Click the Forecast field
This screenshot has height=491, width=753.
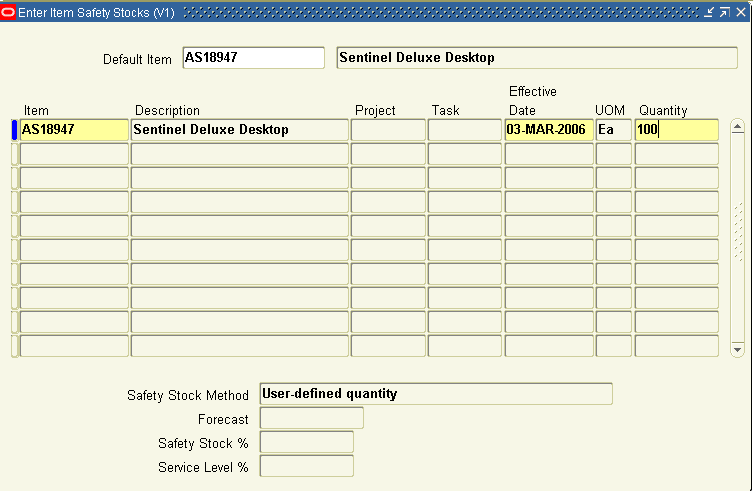pyautogui.click(x=312, y=418)
